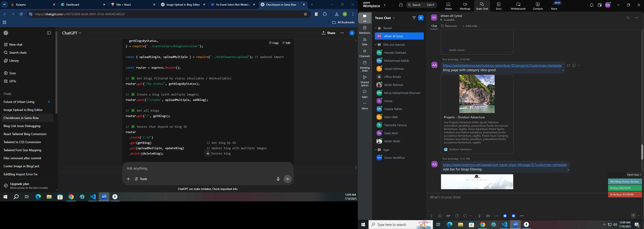The width and height of the screenshot is (644, 229).
Task: Click the ChatGPT sidebar scrollbar
Action: point(57,72)
